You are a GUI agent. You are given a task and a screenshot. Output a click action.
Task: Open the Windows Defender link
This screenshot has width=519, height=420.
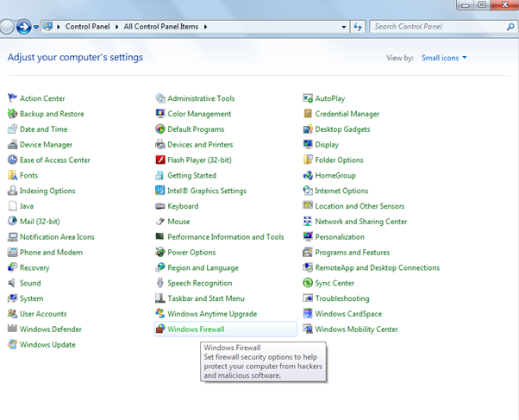click(51, 329)
